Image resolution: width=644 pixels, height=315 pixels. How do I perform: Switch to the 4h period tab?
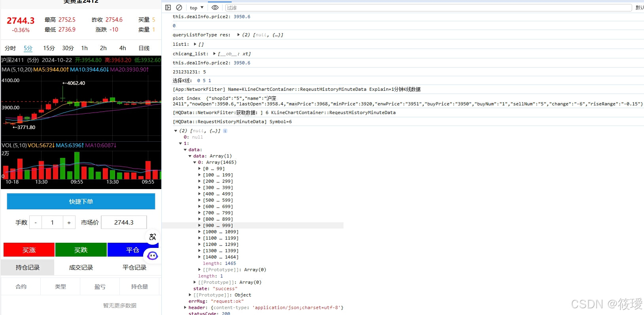pyautogui.click(x=123, y=48)
